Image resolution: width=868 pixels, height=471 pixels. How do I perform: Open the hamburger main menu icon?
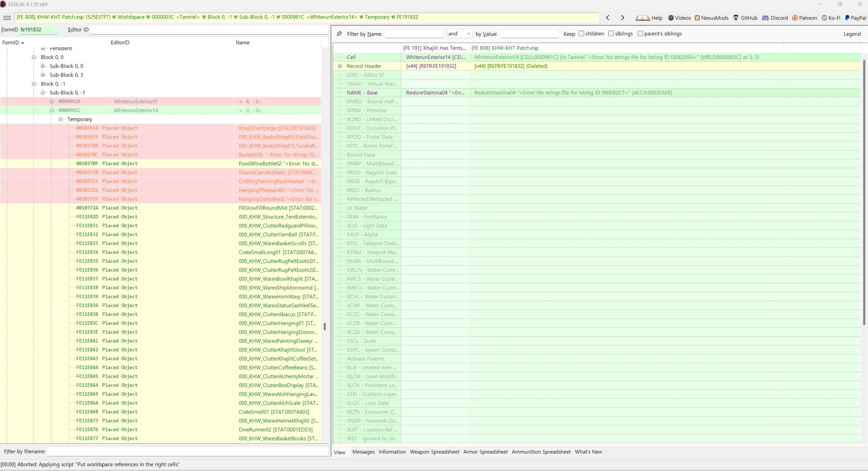point(7,18)
